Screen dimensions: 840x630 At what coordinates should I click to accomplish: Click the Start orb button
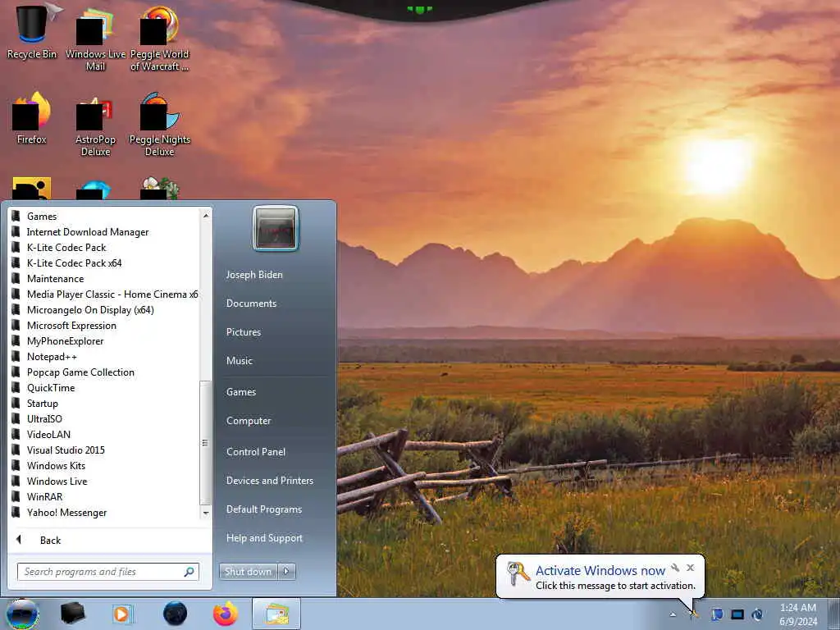22,614
